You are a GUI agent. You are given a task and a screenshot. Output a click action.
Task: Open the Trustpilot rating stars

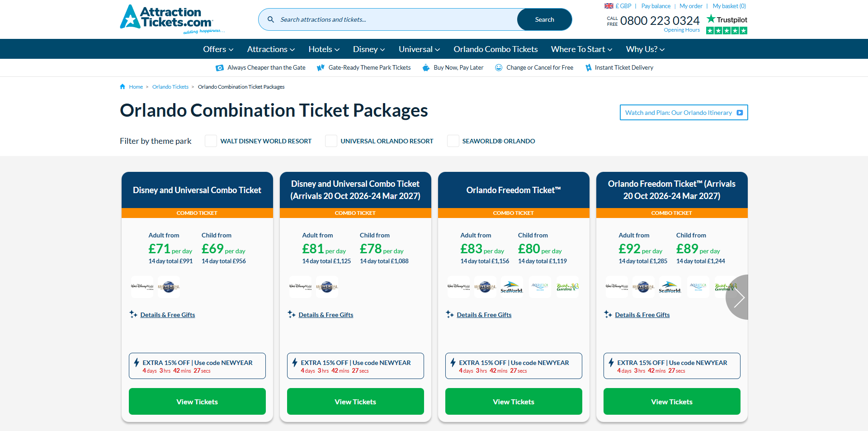pyautogui.click(x=726, y=30)
